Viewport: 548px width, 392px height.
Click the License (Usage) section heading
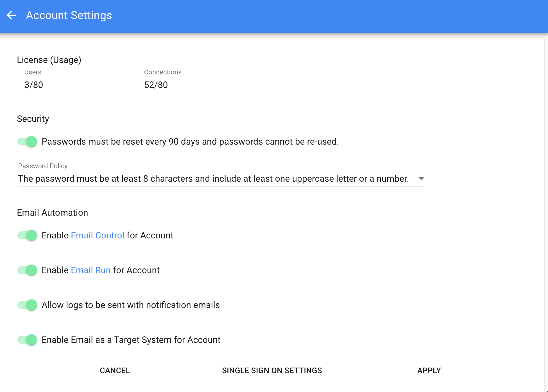tap(49, 60)
